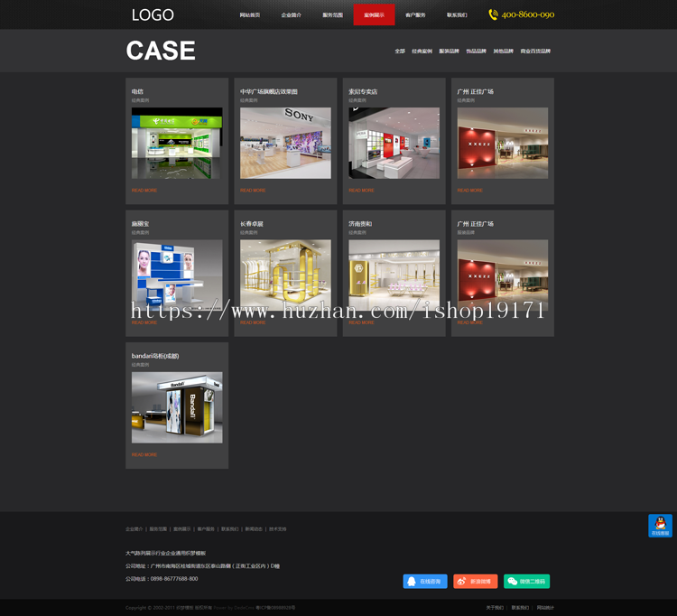
Task: Click READ MORE under the 电信 case
Action: pos(144,190)
